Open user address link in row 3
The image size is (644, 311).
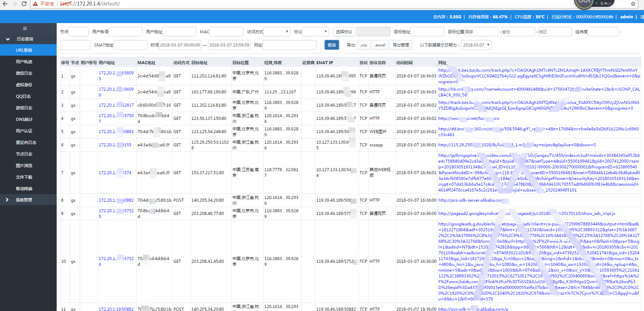(x=116, y=105)
